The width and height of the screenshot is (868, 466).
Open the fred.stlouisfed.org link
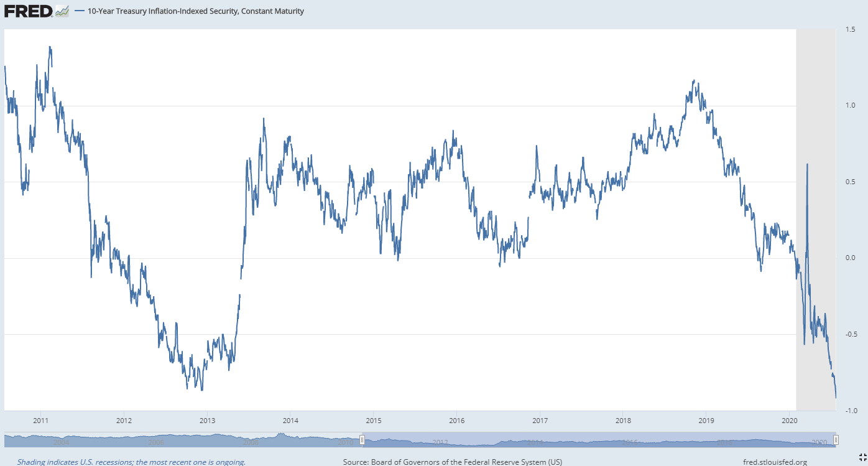pyautogui.click(x=775, y=462)
